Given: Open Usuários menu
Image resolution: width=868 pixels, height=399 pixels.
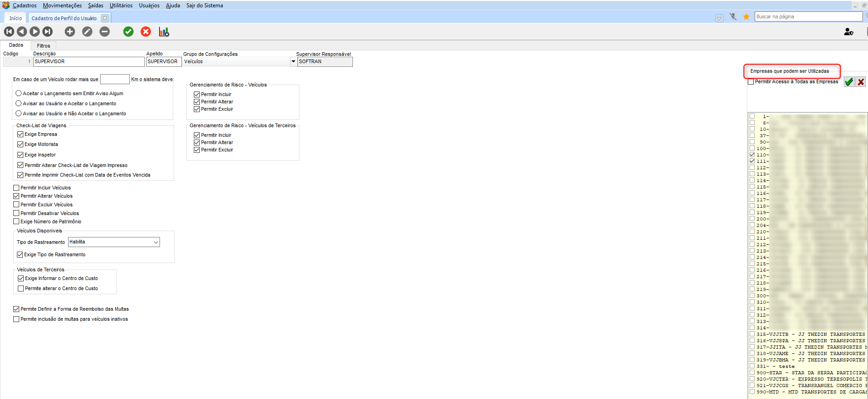Looking at the screenshot, I should (149, 5).
